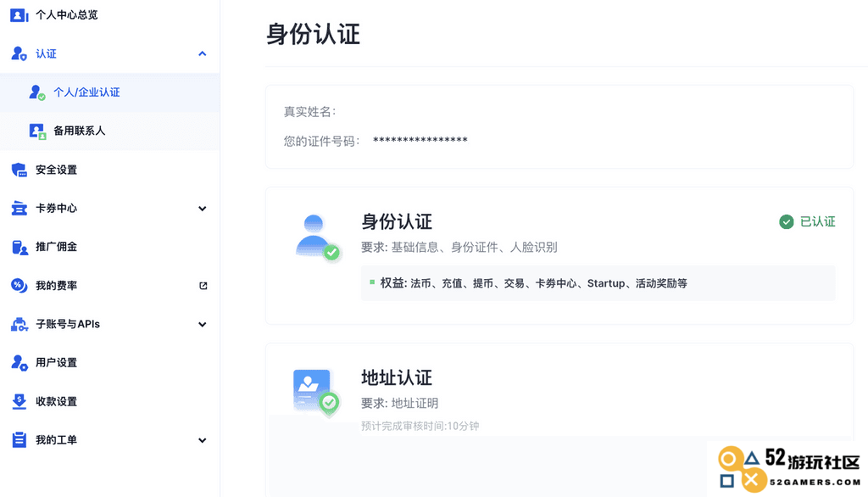
Task: Click the 收款设置 download-dollar icon
Action: (x=19, y=401)
